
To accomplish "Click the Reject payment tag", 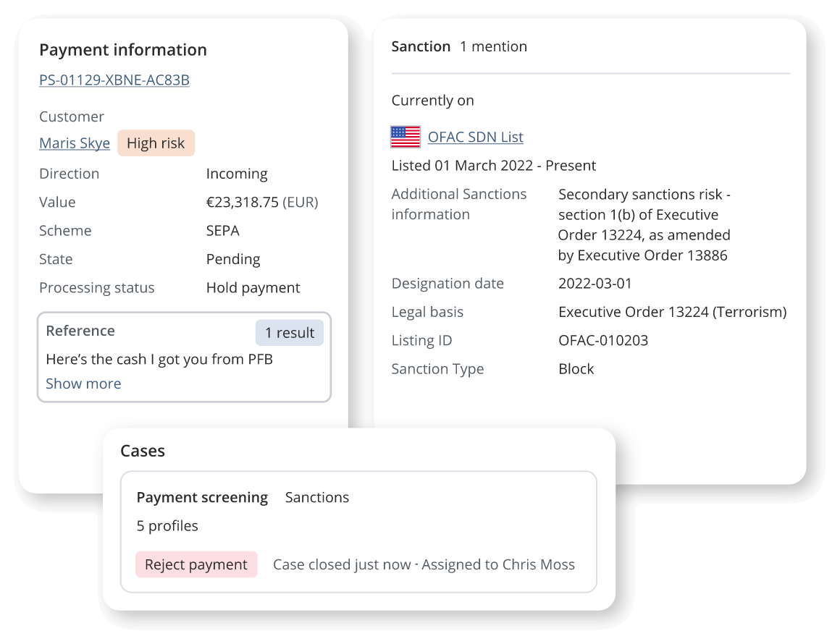I will 196,565.
